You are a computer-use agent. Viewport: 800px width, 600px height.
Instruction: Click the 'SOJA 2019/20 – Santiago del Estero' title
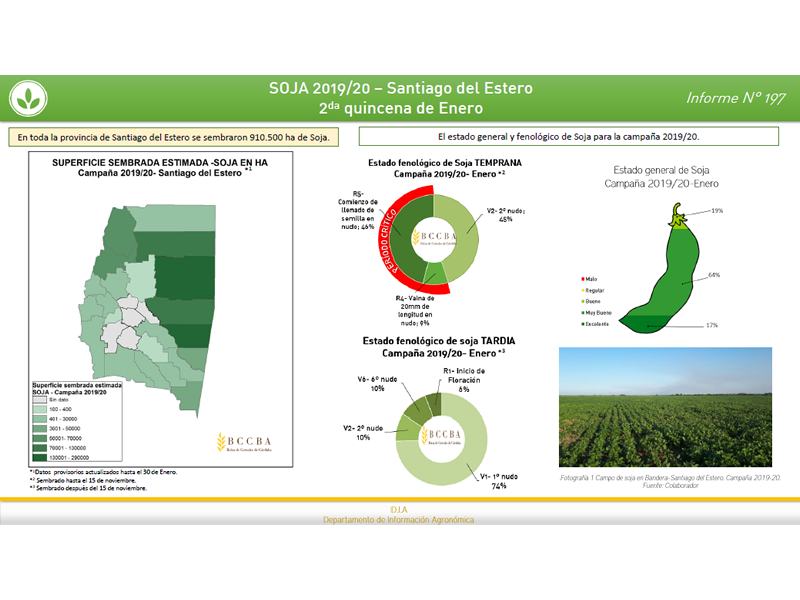pyautogui.click(x=401, y=88)
